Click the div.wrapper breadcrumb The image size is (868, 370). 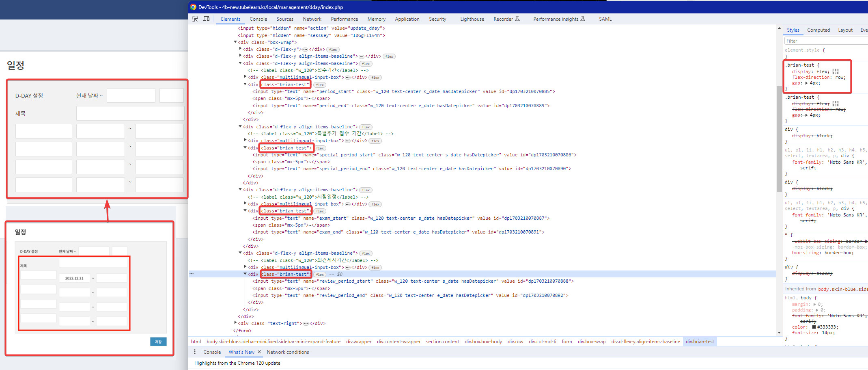[358, 342]
